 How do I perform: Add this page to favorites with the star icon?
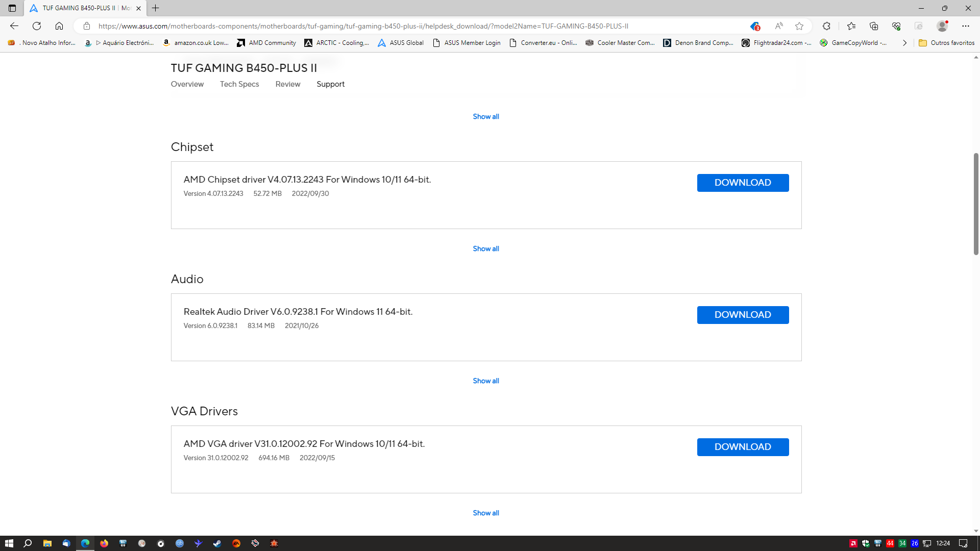(799, 26)
